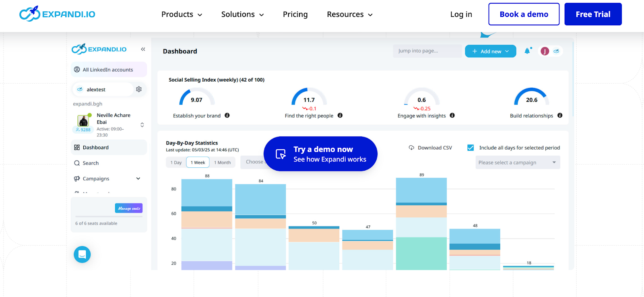The width and height of the screenshot is (644, 297).
Task: Click the Search magnifier icon
Action: coord(77,163)
